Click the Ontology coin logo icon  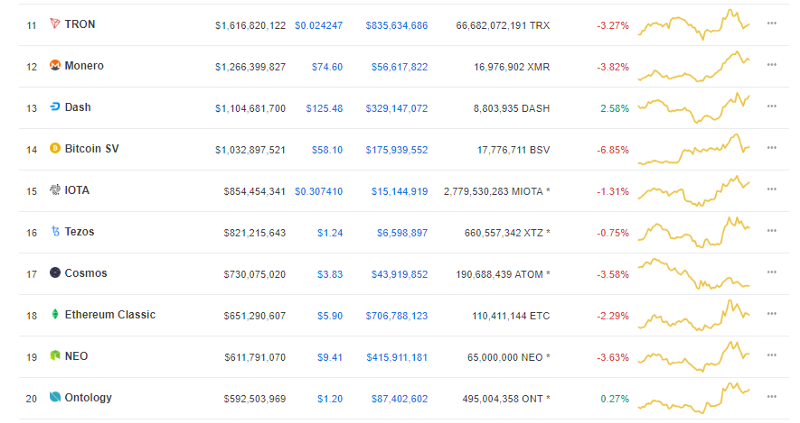(55, 397)
